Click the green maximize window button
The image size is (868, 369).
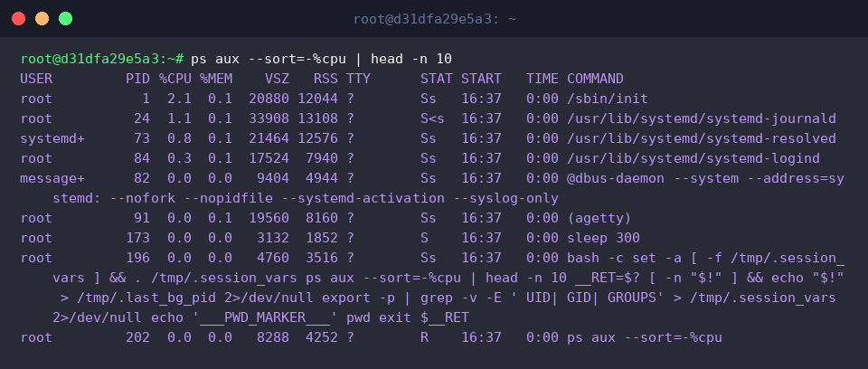[65, 18]
